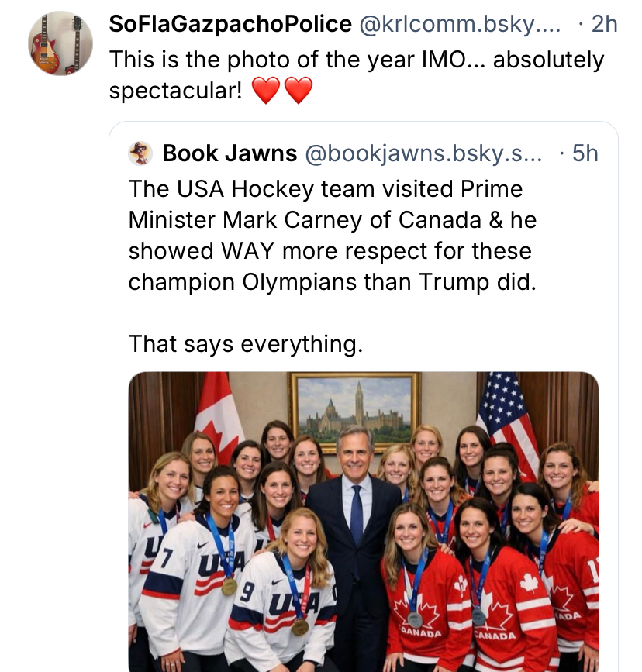Click the line 'That says everything.'
This screenshot has width=642, height=672.
(245, 343)
